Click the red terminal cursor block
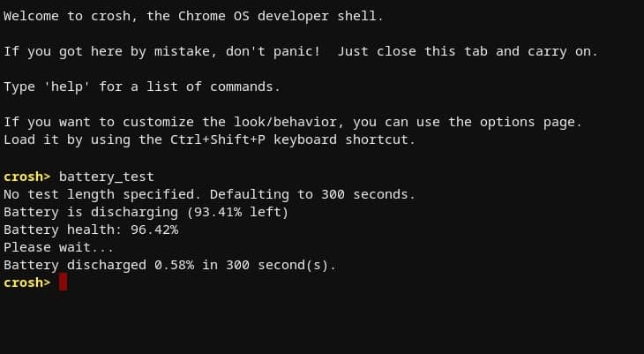 click(63, 282)
